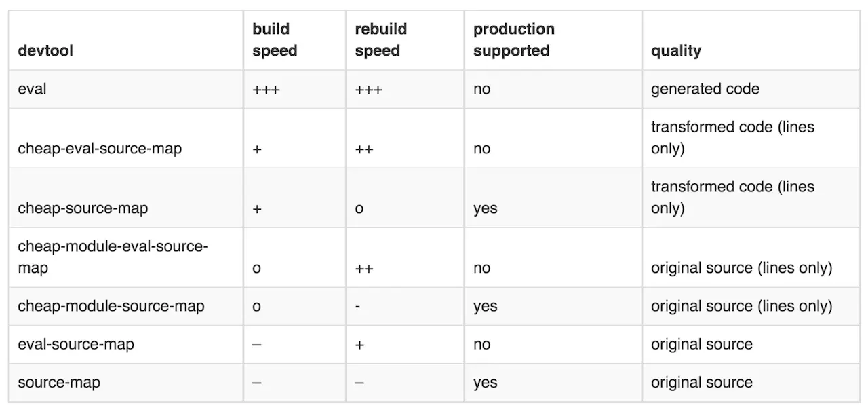Click 'yes' in the cheap-source-map row

[x=486, y=208]
